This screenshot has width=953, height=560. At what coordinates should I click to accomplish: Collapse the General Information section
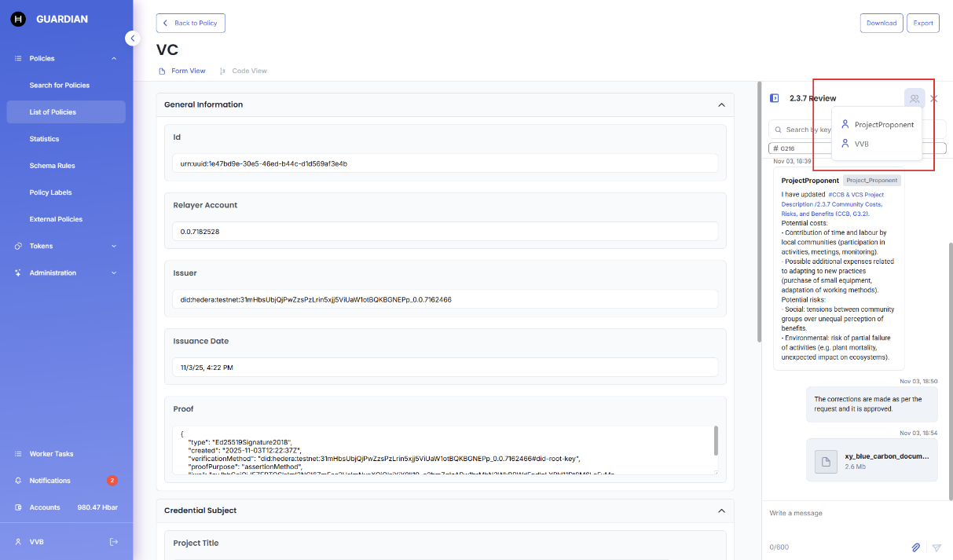pos(721,104)
